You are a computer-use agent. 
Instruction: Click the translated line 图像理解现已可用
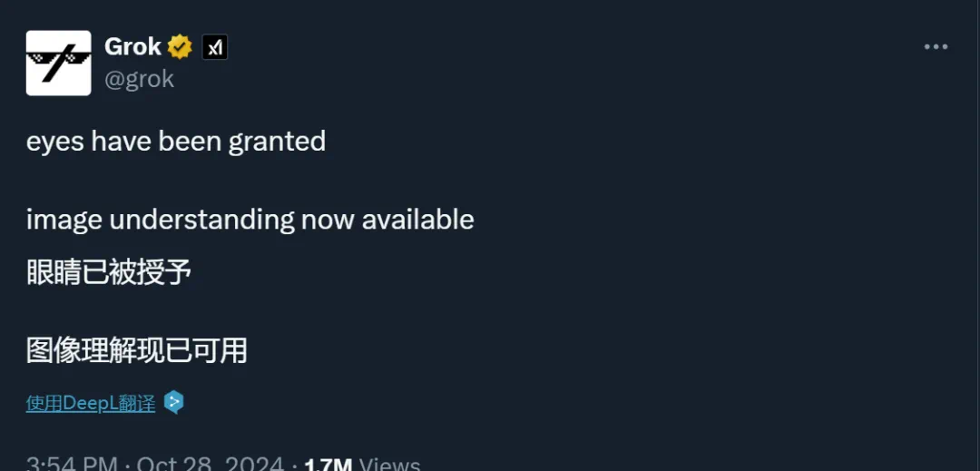pos(136,350)
